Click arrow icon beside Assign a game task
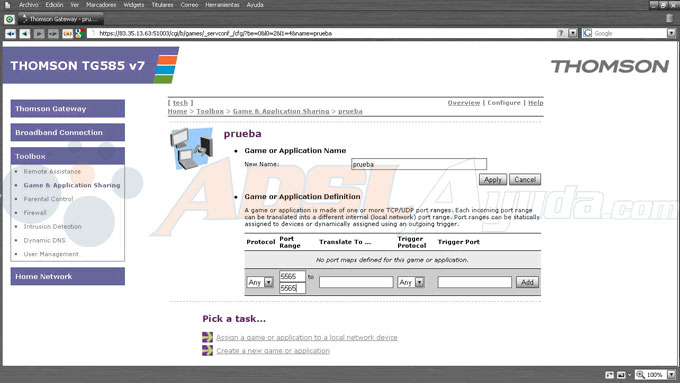The width and height of the screenshot is (680, 383). point(207,337)
